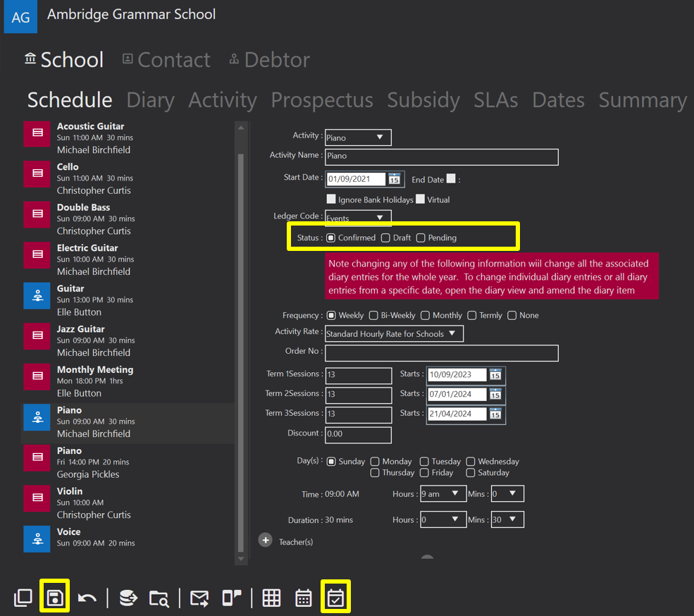Click the Monthly Meeting red icon
Screen dimensions: 694x616
point(37,376)
